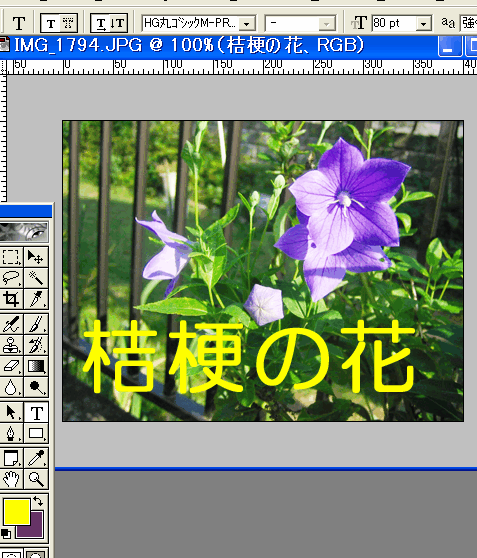Click the Type tool icon in the options bar
477x558 pixels.
(x=19, y=23)
